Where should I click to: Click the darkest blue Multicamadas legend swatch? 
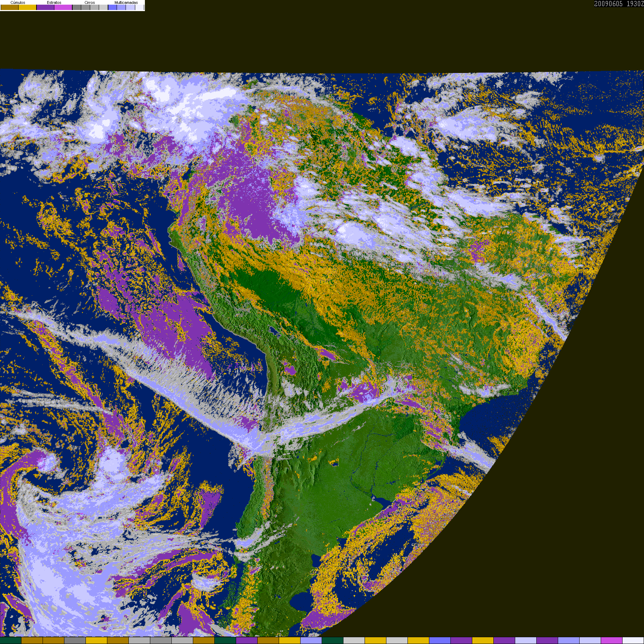113,7
